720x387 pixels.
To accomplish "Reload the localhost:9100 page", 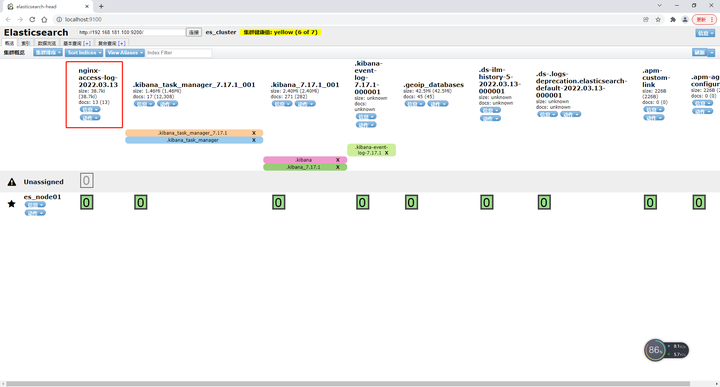I will pos(32,19).
